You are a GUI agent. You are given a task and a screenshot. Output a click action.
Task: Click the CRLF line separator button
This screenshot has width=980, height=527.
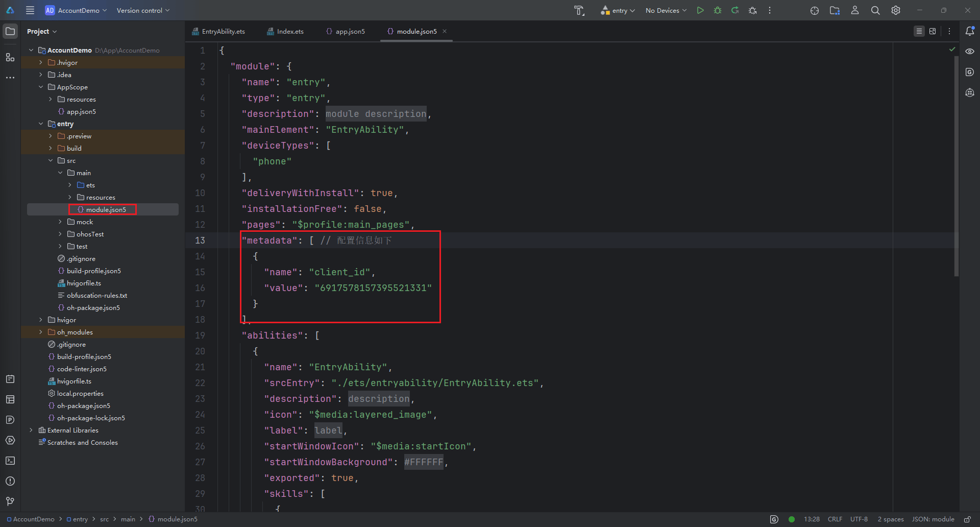click(835, 519)
